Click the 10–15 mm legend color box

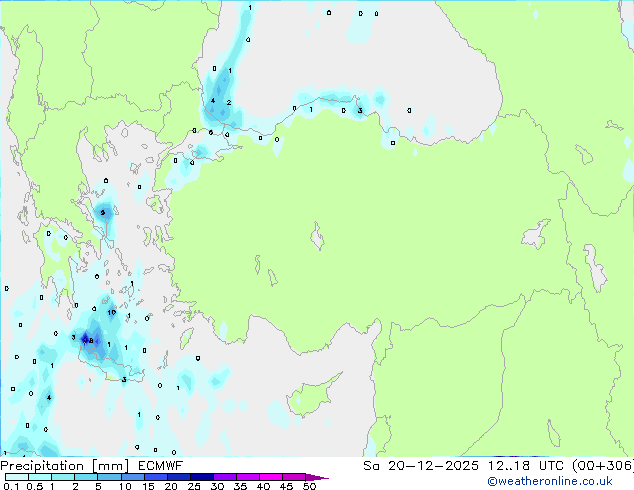point(133,477)
